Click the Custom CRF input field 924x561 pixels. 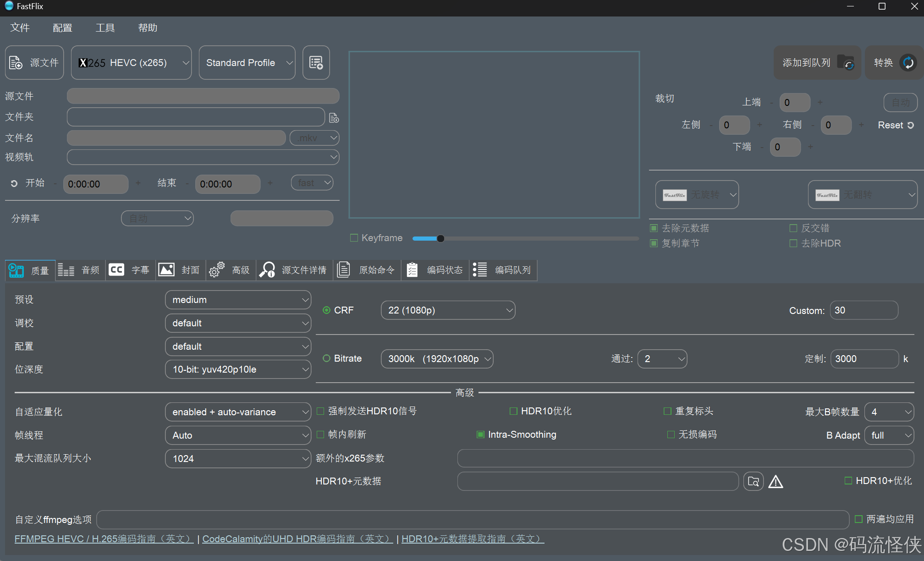(863, 310)
